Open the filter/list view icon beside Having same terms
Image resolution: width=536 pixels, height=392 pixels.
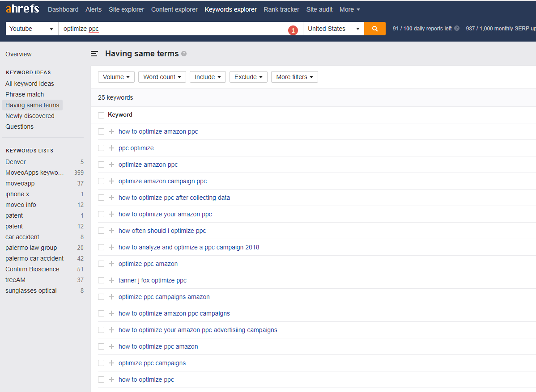[94, 53]
